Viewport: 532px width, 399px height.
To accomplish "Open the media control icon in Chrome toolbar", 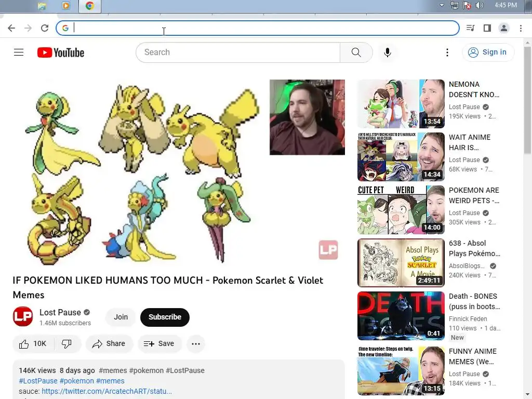I will (470, 28).
